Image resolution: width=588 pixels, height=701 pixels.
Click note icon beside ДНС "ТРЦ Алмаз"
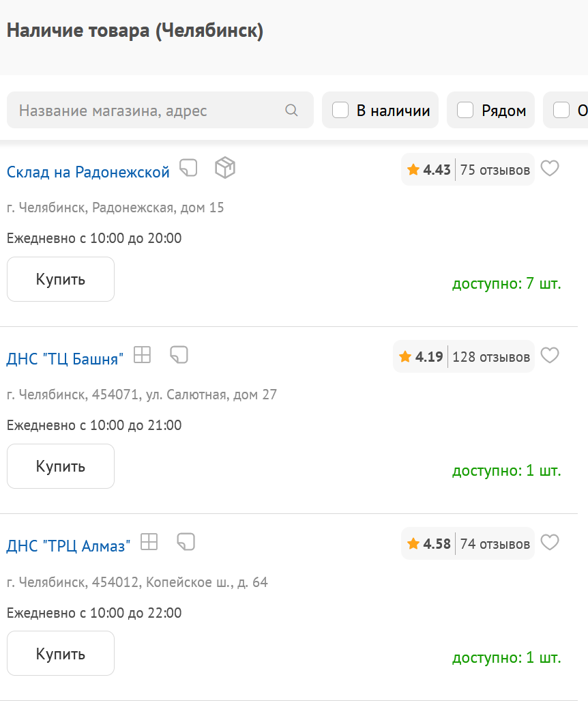click(186, 542)
